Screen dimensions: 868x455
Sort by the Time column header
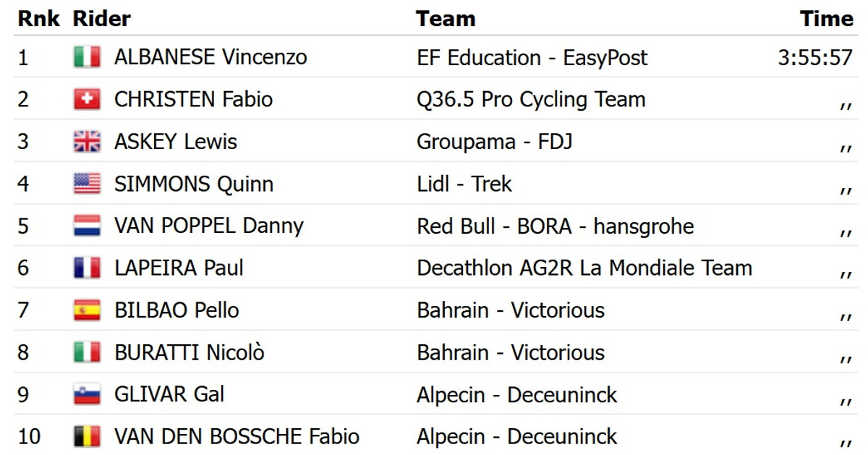pos(826,19)
